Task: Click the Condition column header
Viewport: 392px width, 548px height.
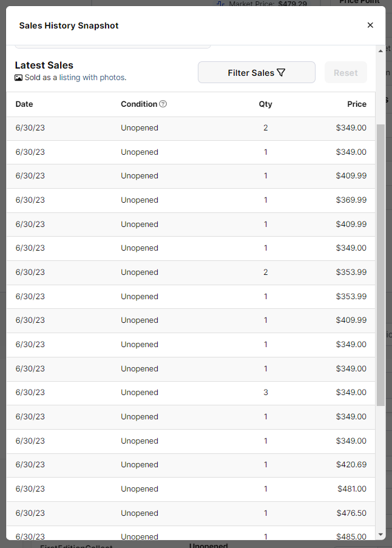Action: 139,104
